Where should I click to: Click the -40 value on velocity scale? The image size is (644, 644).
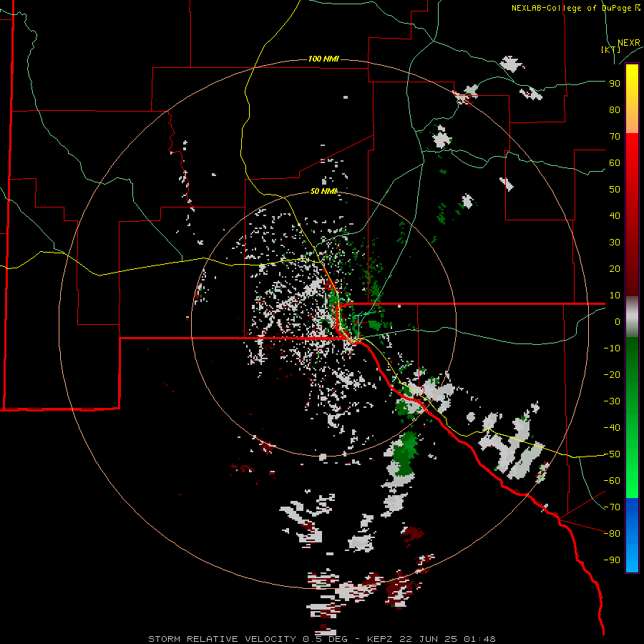pos(612,428)
